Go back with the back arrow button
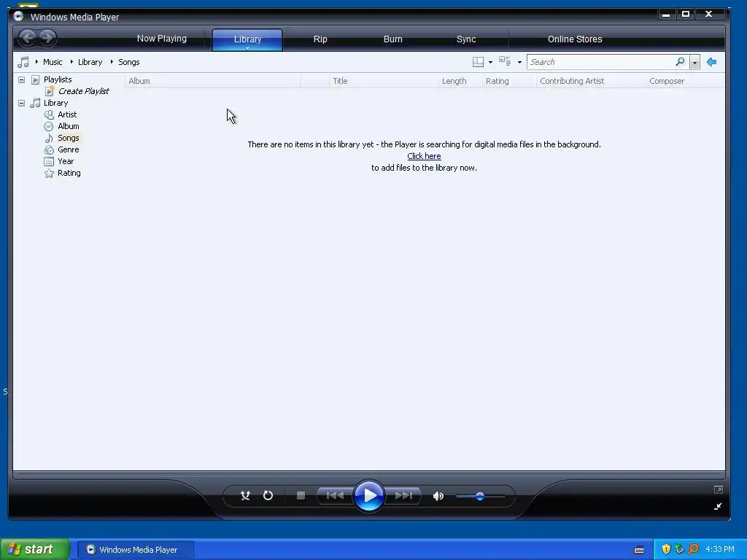 coord(28,38)
